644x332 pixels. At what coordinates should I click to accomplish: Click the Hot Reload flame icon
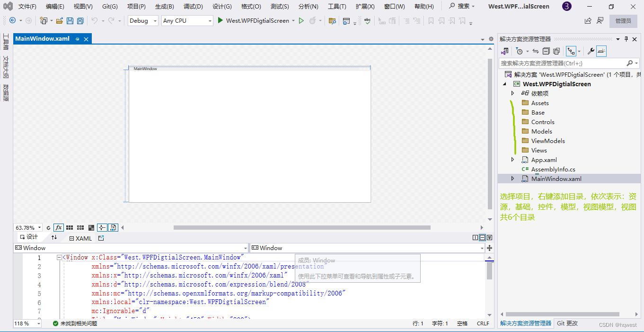point(312,21)
